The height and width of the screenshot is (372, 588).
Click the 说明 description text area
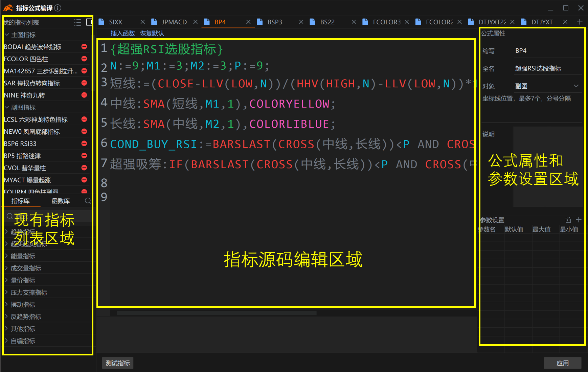548,167
